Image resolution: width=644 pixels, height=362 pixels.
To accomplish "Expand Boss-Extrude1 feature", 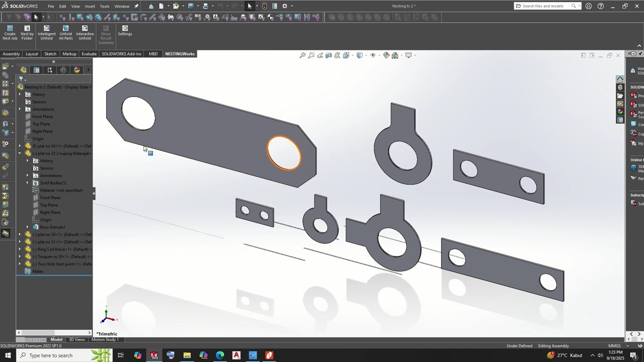I will click(28, 227).
